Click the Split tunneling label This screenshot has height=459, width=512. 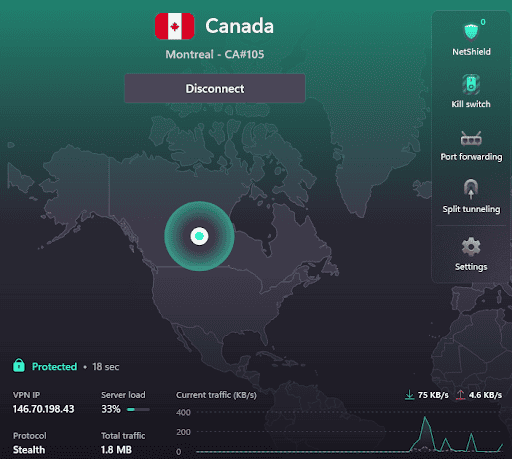pos(471,209)
